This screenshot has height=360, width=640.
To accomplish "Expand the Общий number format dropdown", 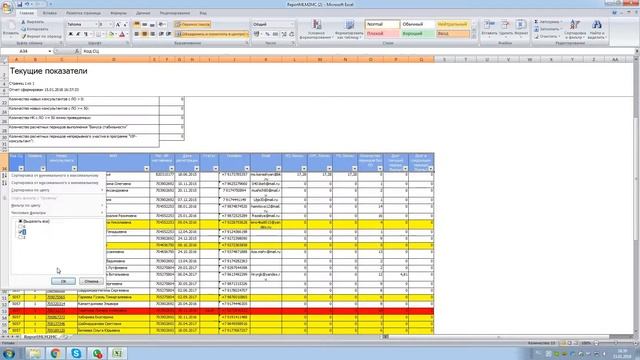I will tap(292, 24).
